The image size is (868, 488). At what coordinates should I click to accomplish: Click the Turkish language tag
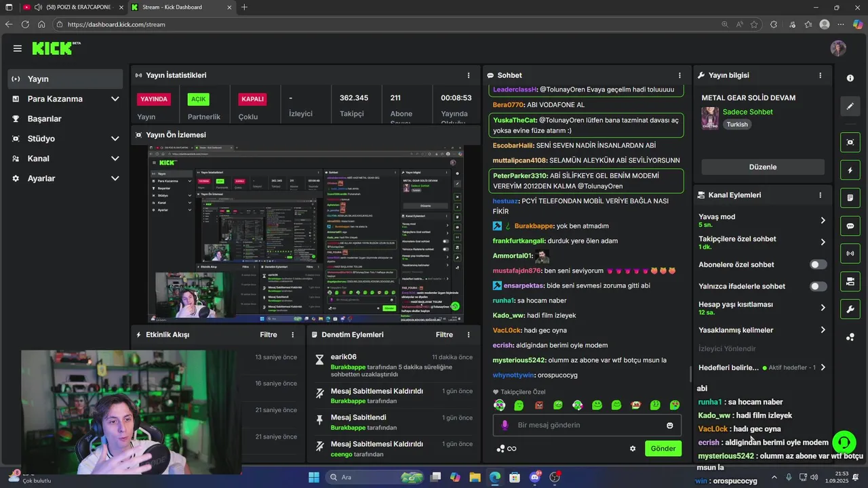point(737,125)
